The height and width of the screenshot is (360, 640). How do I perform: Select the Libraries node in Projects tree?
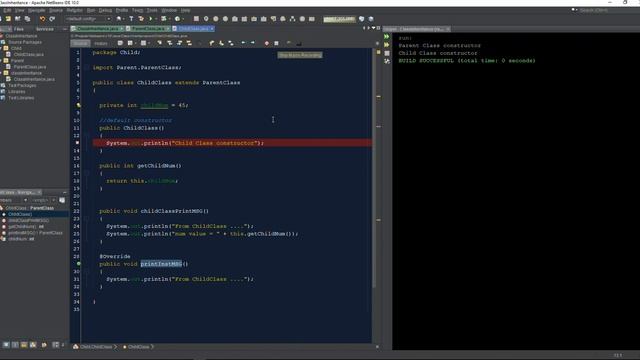point(17,91)
